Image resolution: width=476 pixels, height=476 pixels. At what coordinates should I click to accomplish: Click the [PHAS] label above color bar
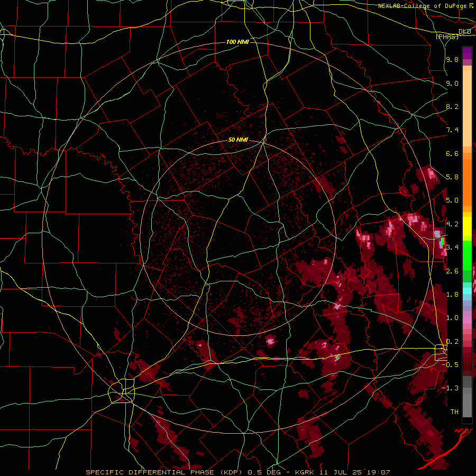447,36
